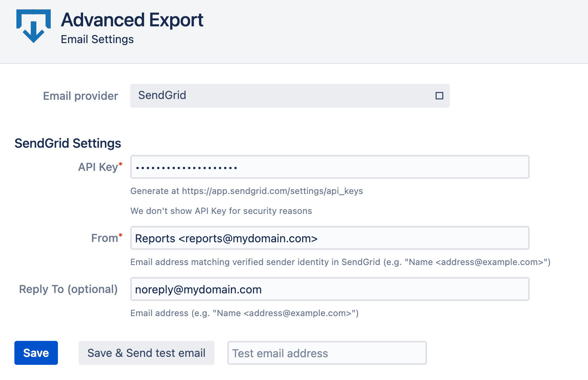Screen dimensions: 588x380
Task: Click 'We don't show API Key' note
Action: pos(221,211)
